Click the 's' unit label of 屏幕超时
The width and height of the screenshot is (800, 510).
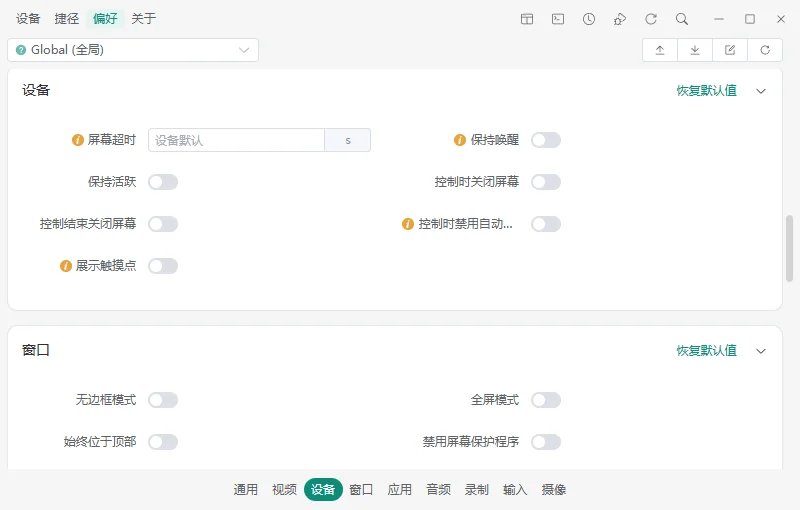347,140
